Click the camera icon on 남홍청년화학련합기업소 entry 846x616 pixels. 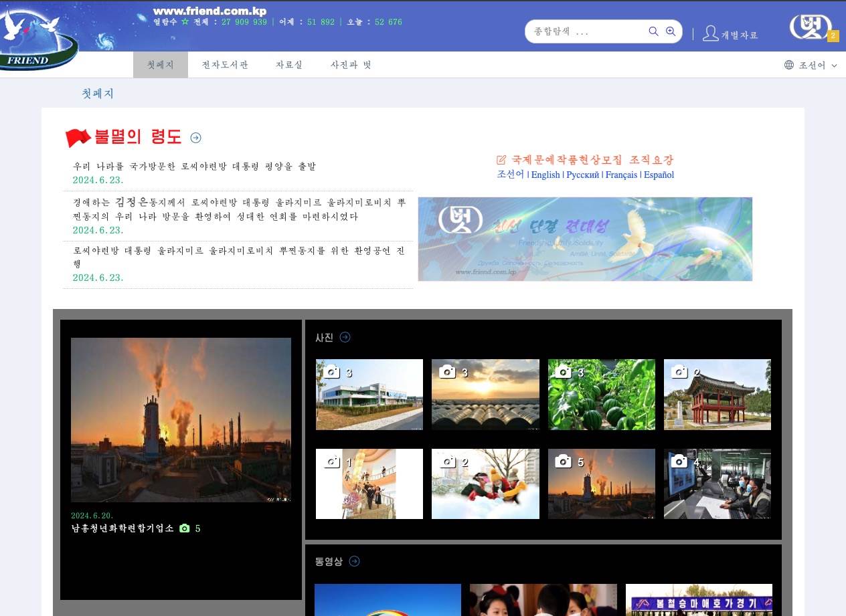tap(185, 528)
